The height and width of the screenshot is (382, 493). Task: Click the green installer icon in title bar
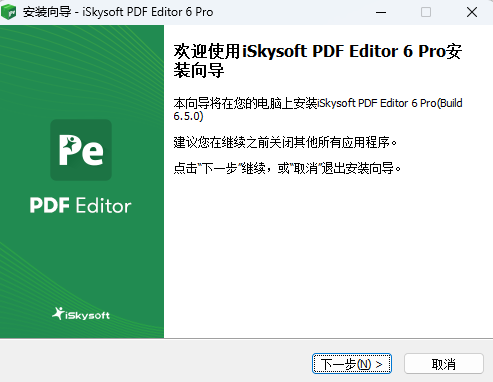[9, 12]
